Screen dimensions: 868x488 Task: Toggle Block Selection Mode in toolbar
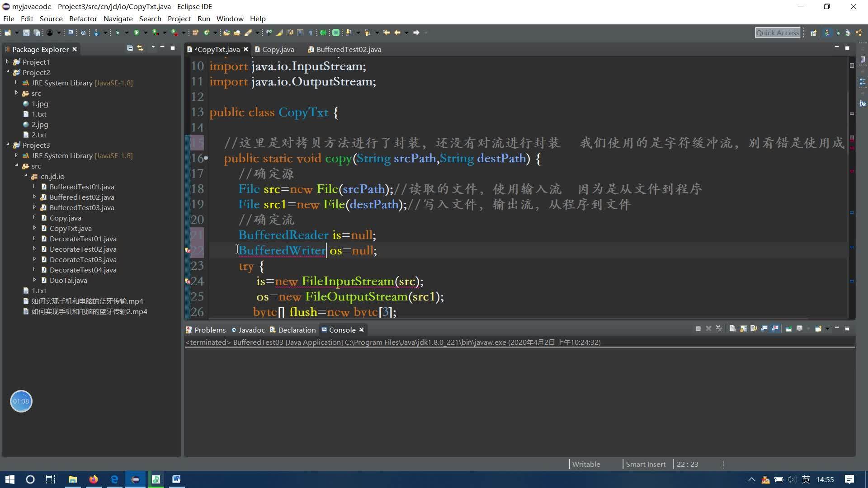click(x=300, y=33)
